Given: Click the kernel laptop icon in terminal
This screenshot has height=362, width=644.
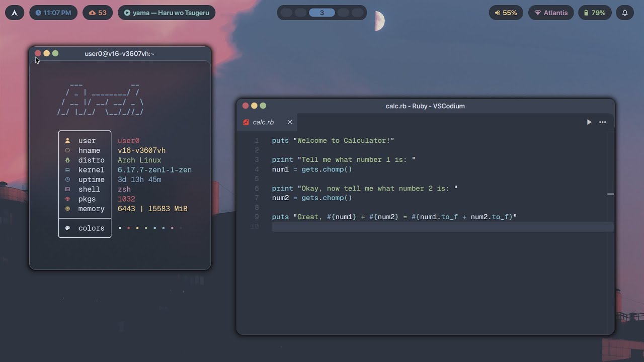Looking at the screenshot, I should tap(67, 170).
